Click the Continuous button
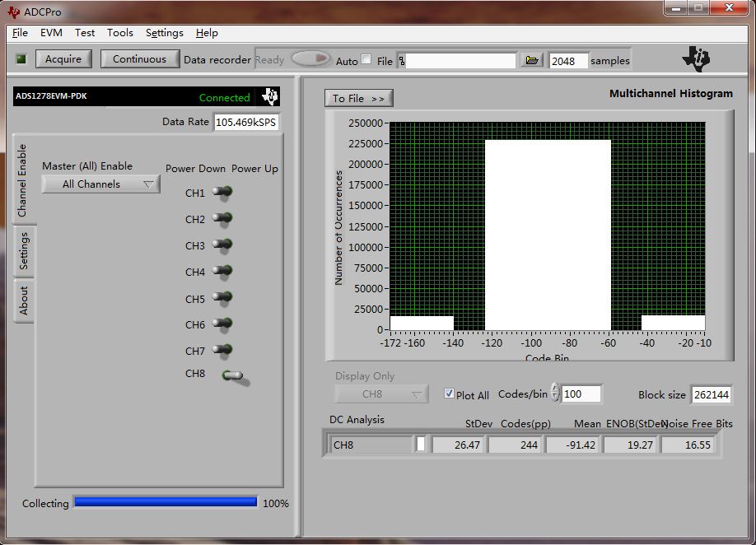756x545 pixels. (x=139, y=58)
